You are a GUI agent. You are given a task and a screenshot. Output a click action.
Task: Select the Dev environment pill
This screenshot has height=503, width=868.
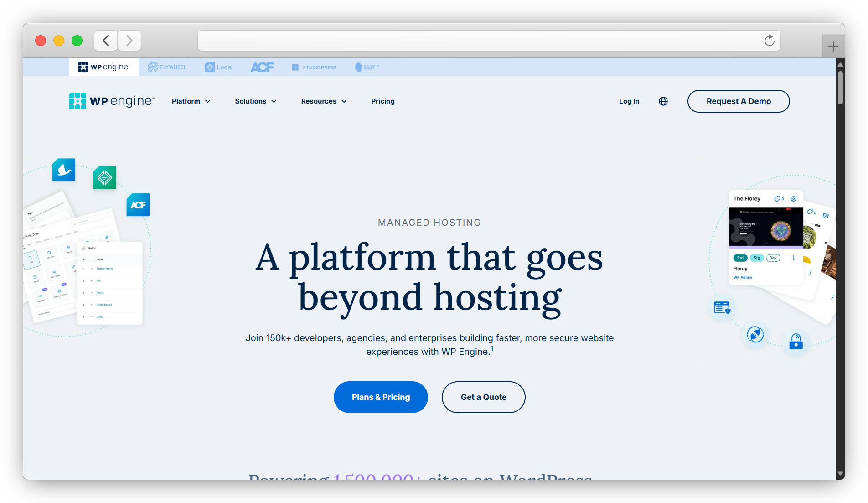[773, 258]
